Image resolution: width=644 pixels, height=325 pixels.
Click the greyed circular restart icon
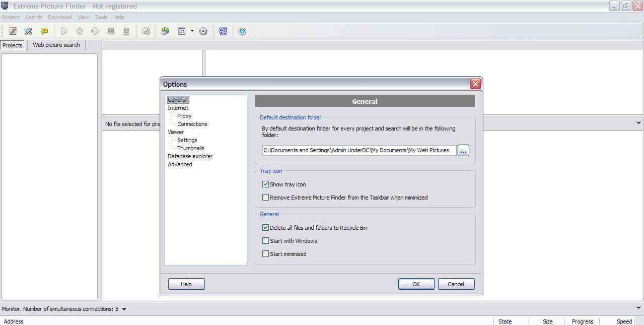click(x=80, y=31)
